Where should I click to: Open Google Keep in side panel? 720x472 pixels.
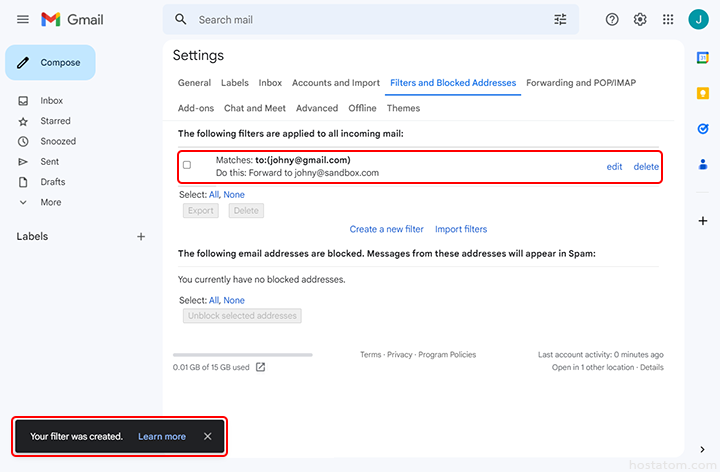point(703,93)
